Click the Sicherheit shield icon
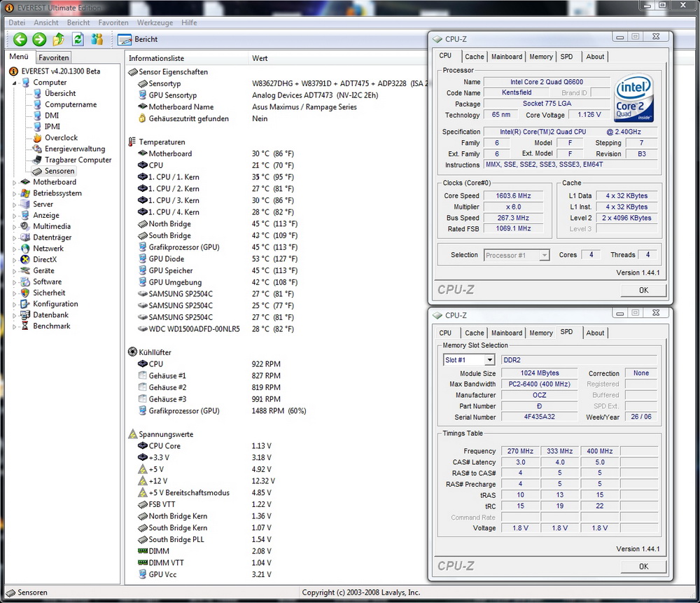700x603 pixels. coord(25,293)
